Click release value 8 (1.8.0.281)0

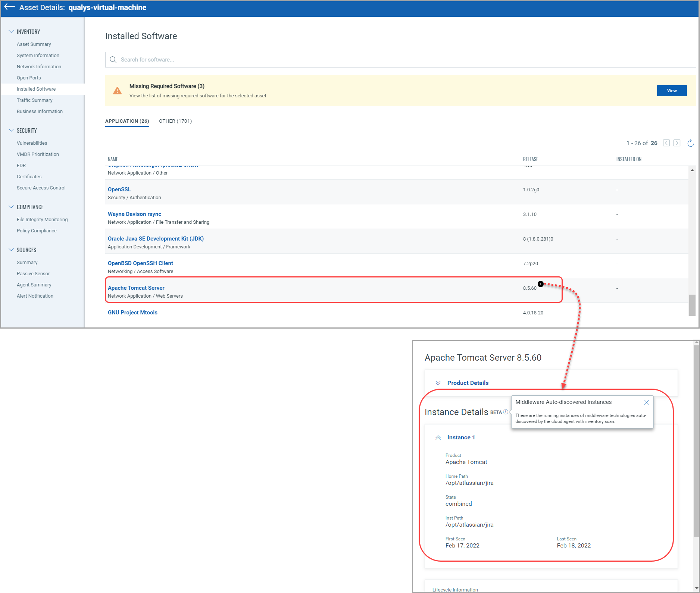(x=538, y=239)
